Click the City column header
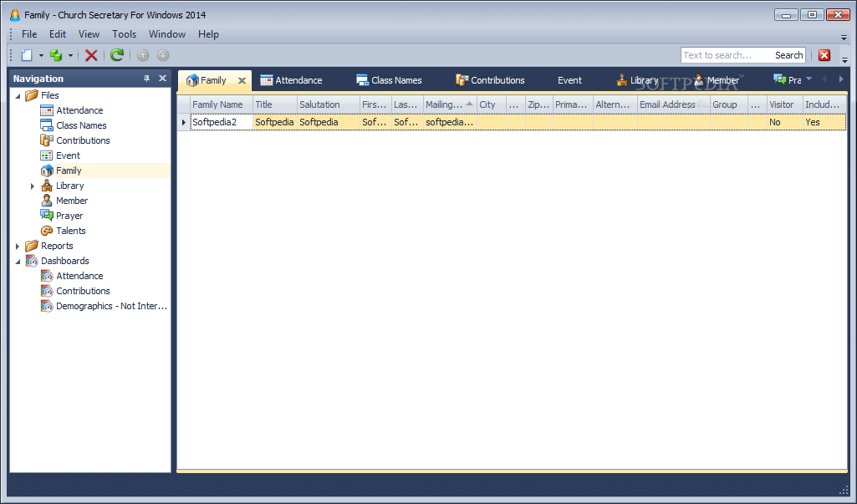857x504 pixels. [x=492, y=104]
